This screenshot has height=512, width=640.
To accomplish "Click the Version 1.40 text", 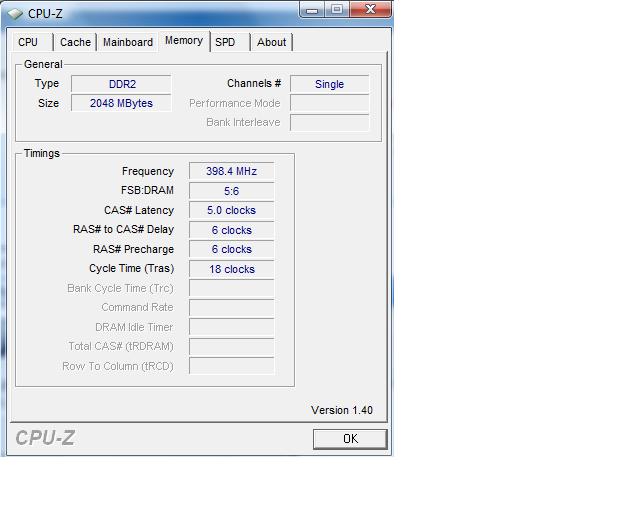I will 342,410.
